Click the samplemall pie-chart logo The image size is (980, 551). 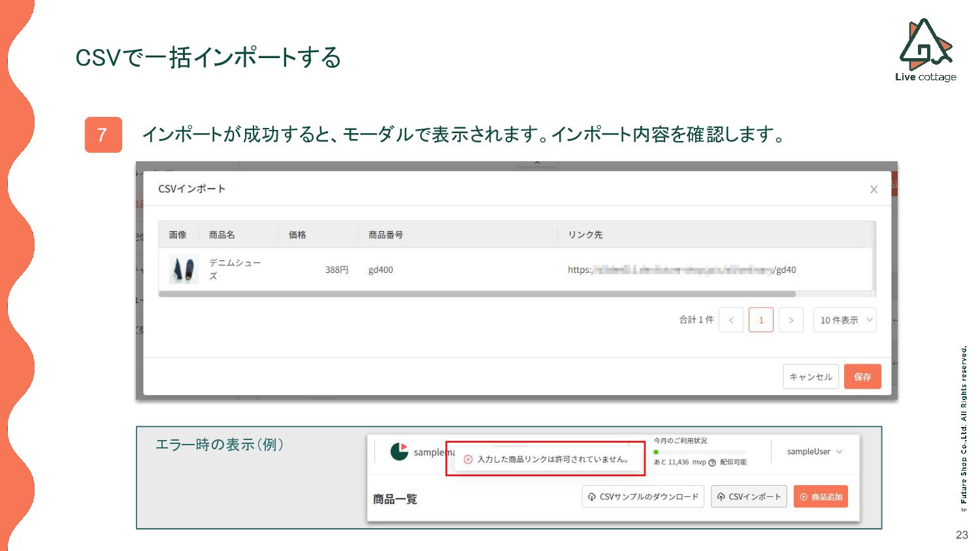399,452
